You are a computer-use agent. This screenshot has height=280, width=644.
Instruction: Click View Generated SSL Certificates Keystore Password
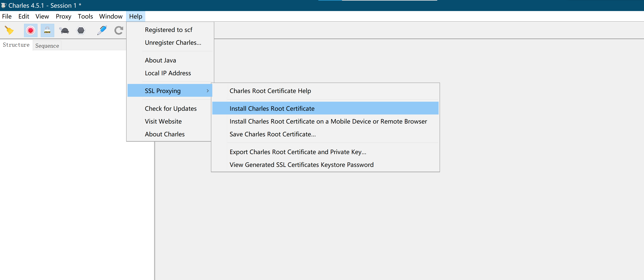[x=302, y=165]
